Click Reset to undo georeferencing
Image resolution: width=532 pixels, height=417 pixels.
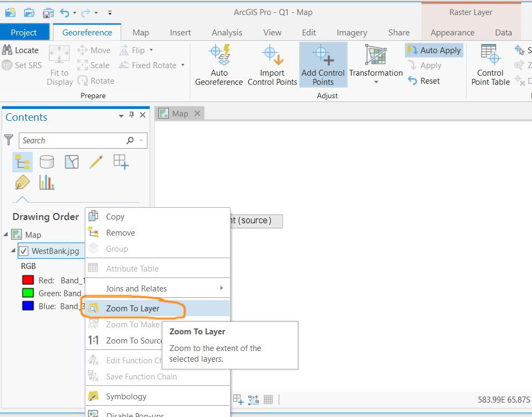(x=424, y=81)
